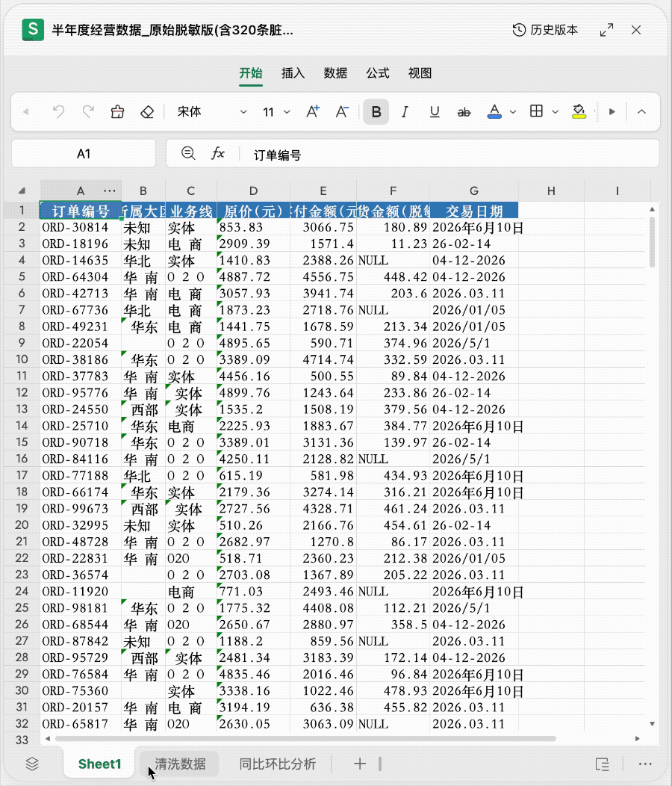Toggle underline formatting
Image resolution: width=672 pixels, height=786 pixels.
tap(435, 112)
